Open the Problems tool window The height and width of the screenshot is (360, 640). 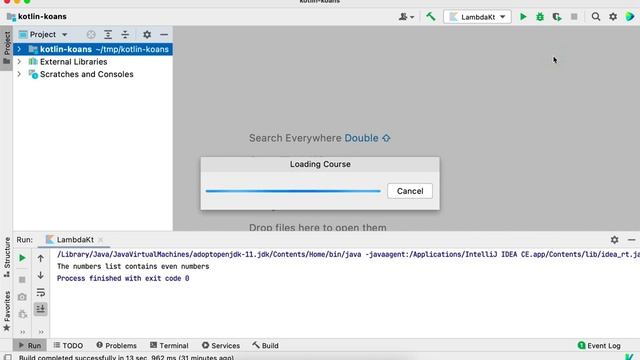116,345
